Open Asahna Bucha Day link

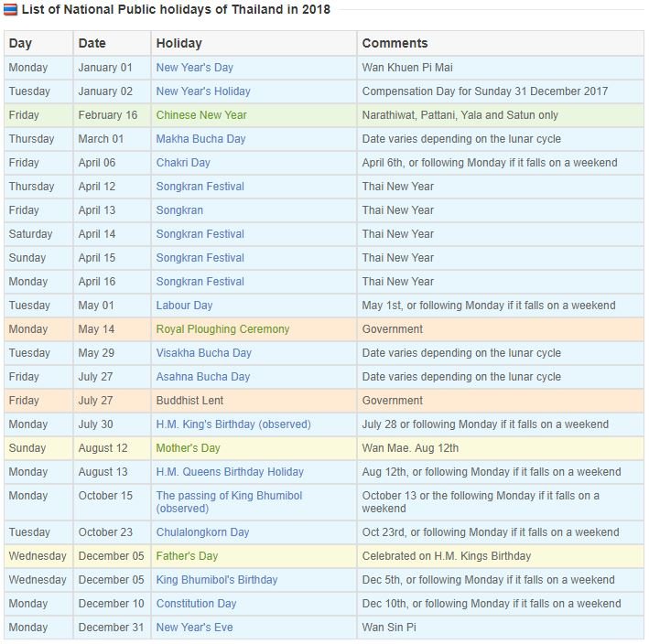(x=202, y=377)
